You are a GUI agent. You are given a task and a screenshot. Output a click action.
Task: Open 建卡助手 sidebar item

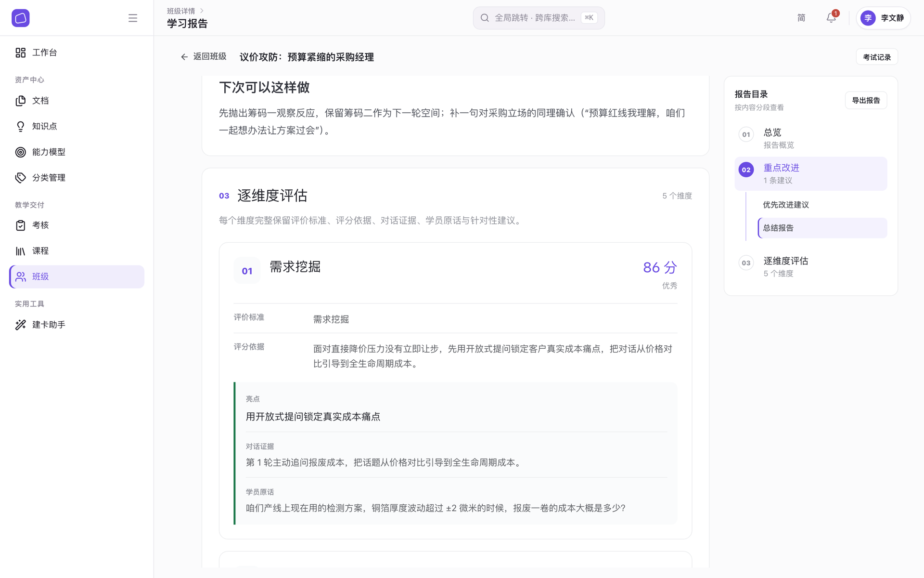(x=77, y=325)
